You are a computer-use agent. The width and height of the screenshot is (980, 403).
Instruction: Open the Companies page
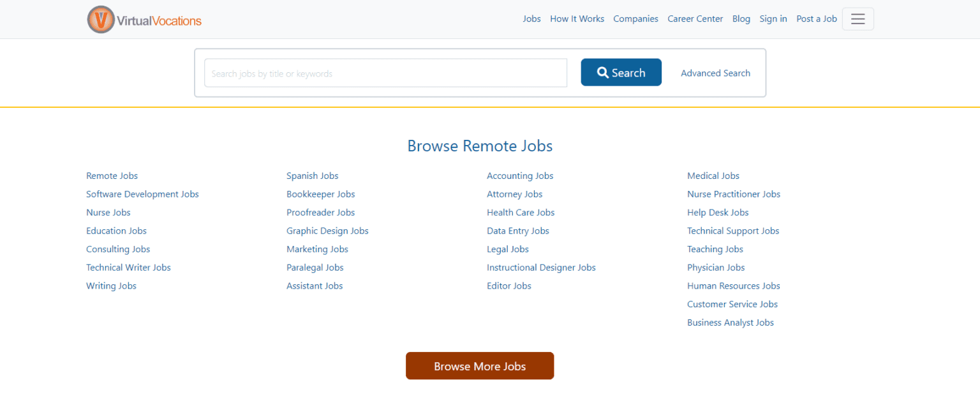(x=635, y=19)
